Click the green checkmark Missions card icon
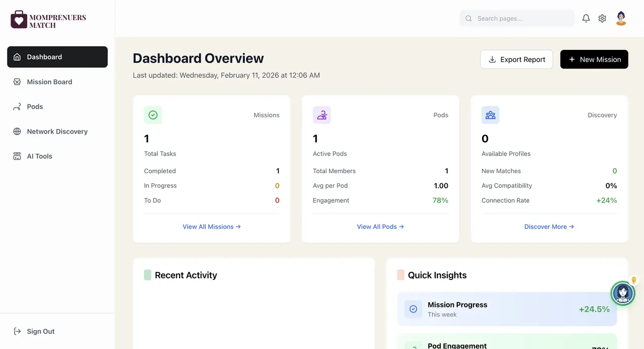Image resolution: width=644 pixels, height=349 pixels. pyautogui.click(x=153, y=115)
